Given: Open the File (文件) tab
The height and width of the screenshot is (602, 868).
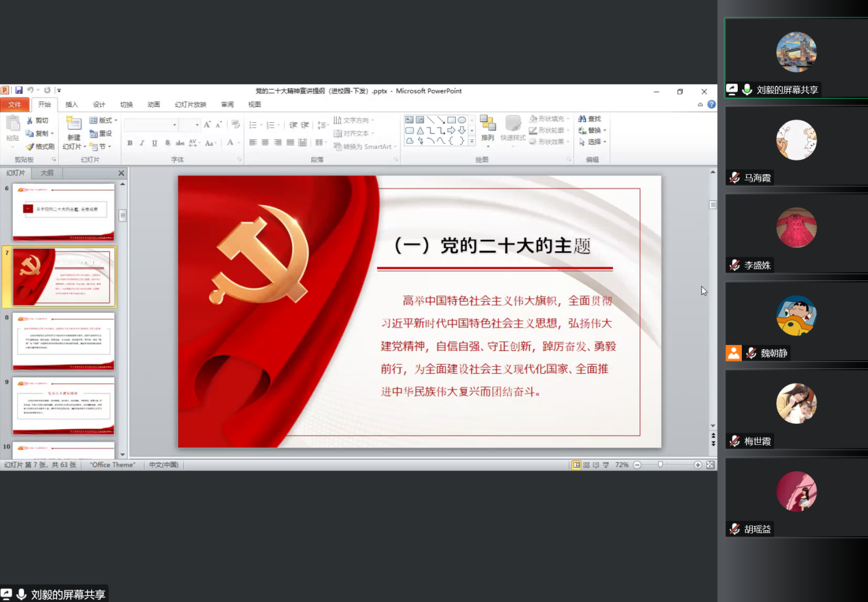Looking at the screenshot, I should click(x=14, y=104).
